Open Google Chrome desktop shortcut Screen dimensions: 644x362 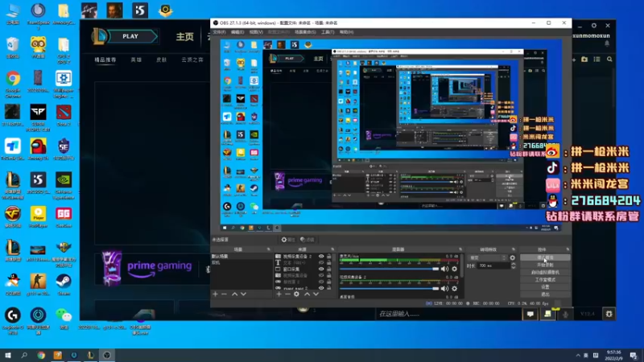13,84
